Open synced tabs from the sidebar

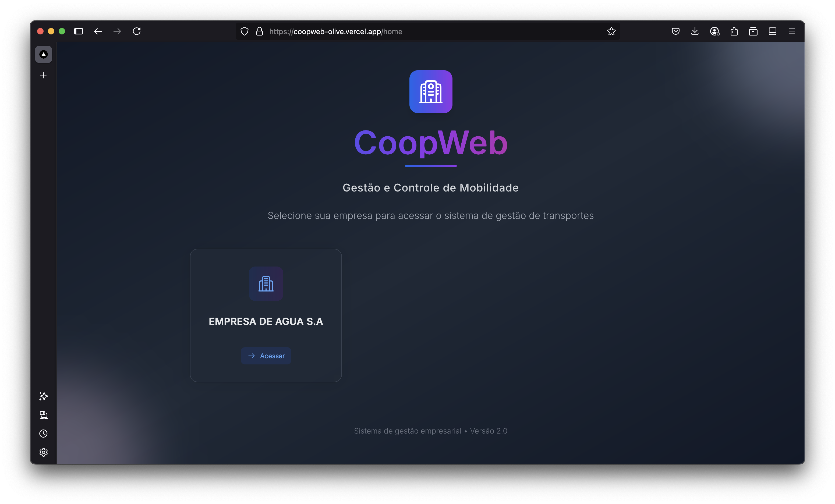coord(43,416)
